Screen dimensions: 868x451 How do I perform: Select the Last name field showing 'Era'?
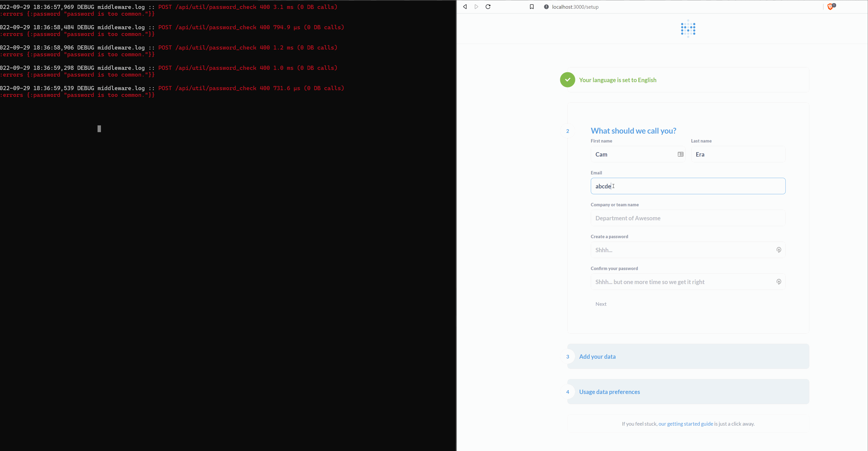738,154
